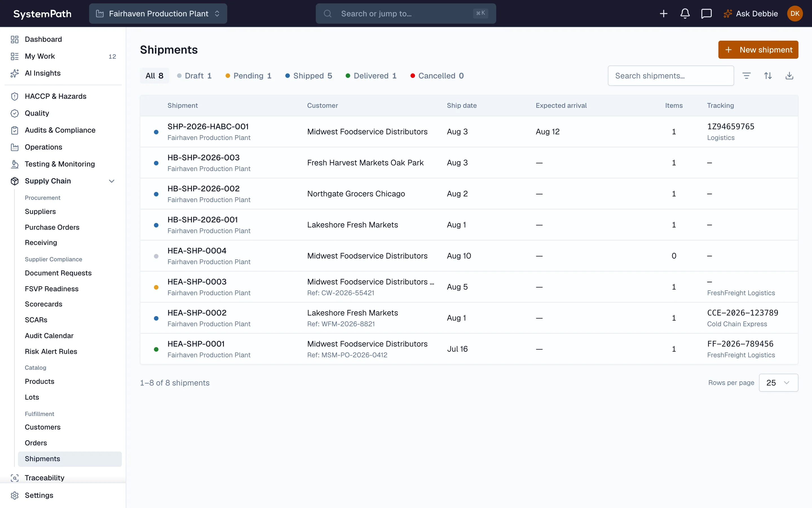Click the Ask Debbie sparkle icon

point(727,14)
